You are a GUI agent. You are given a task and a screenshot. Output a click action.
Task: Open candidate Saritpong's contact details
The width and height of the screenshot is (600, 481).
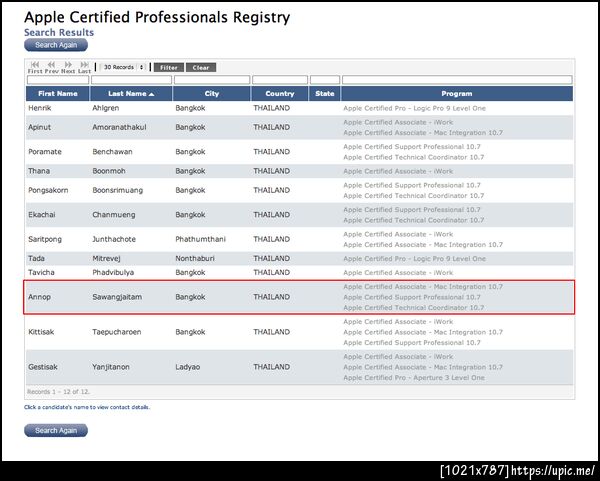[x=45, y=240]
